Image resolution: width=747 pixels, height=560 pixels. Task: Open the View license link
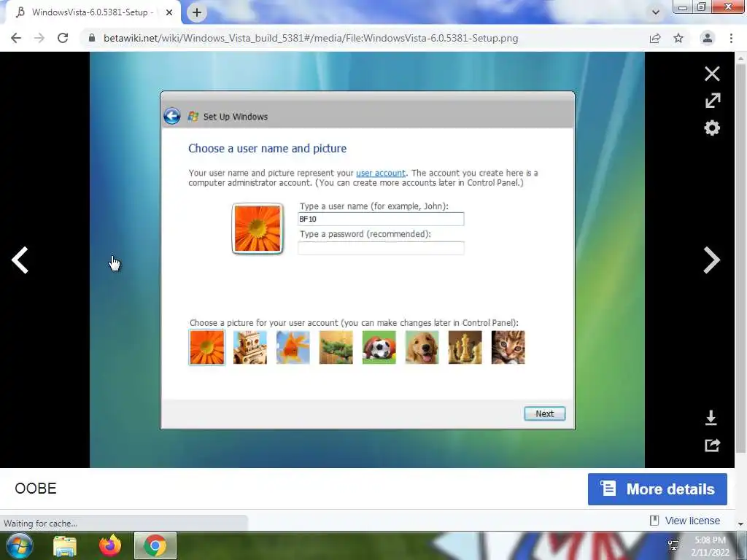coord(692,521)
